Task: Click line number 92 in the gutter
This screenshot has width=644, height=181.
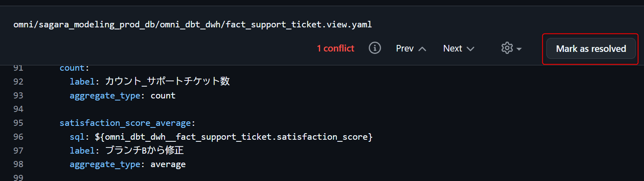Action: tap(18, 82)
